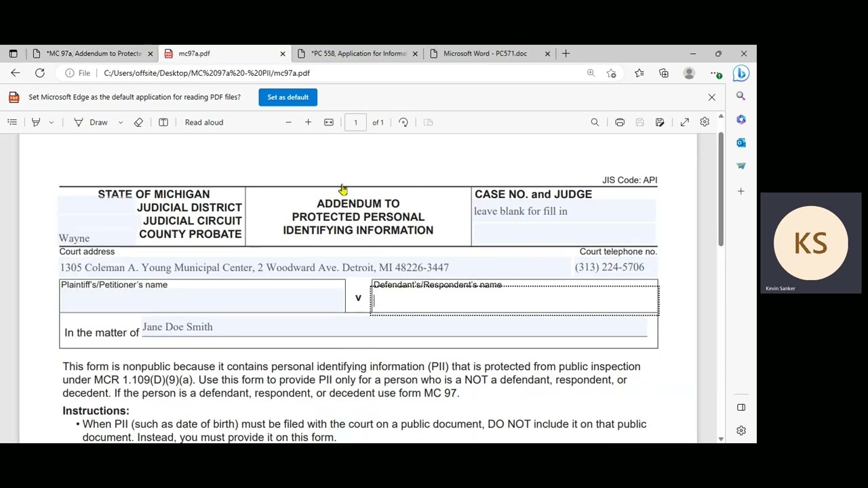868x488 pixels.
Task: Click the Wayne county field
Action: [x=97, y=239]
